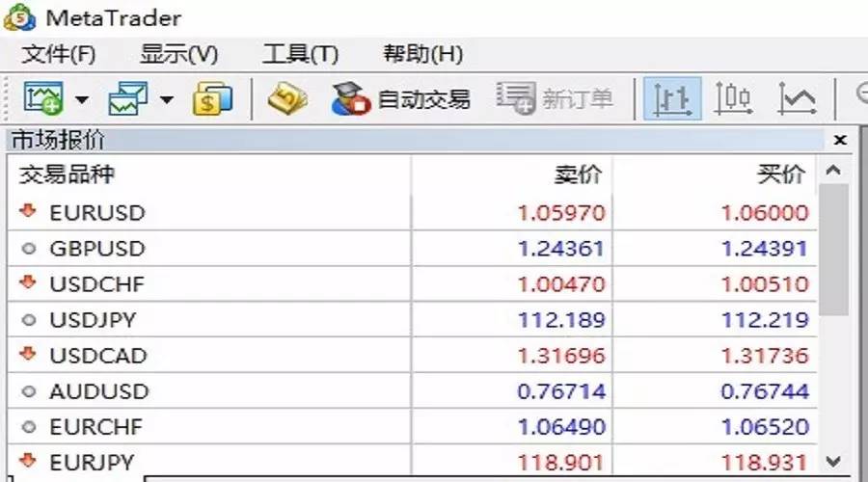Select the AUDUSD symbol row
The width and height of the screenshot is (868, 482).
(413, 391)
